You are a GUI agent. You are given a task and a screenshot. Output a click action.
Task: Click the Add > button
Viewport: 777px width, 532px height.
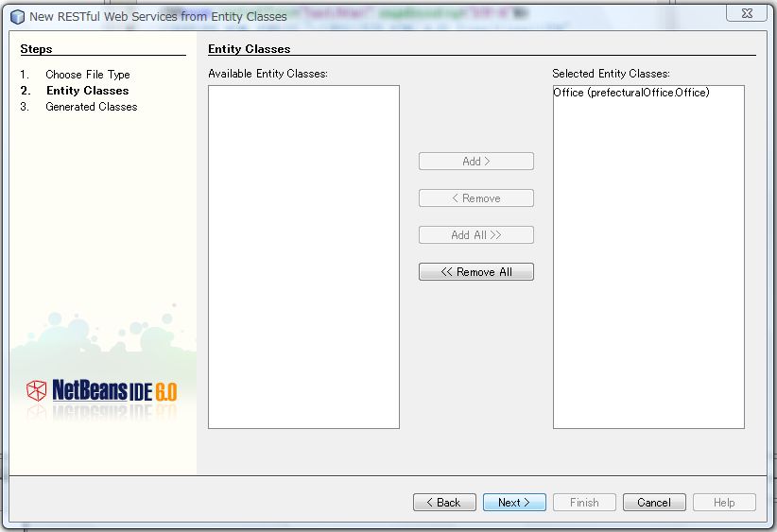pos(475,162)
